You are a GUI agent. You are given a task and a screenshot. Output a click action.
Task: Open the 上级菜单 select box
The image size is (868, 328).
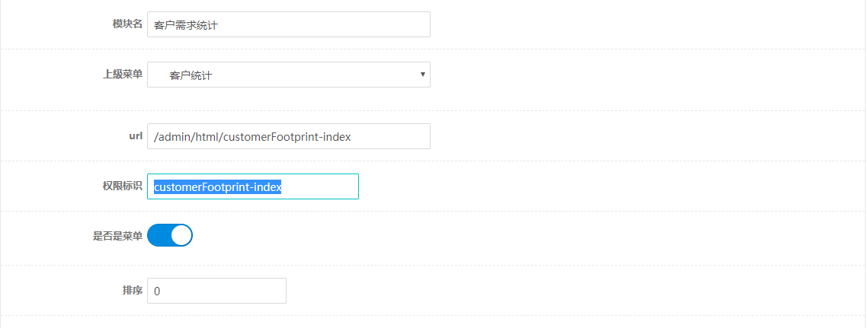pyautogui.click(x=288, y=74)
